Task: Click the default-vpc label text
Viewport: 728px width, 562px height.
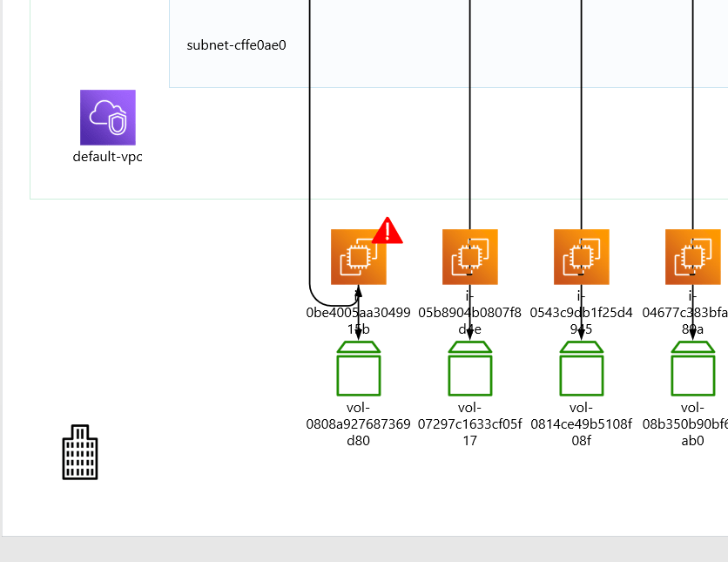Action: pos(107,158)
